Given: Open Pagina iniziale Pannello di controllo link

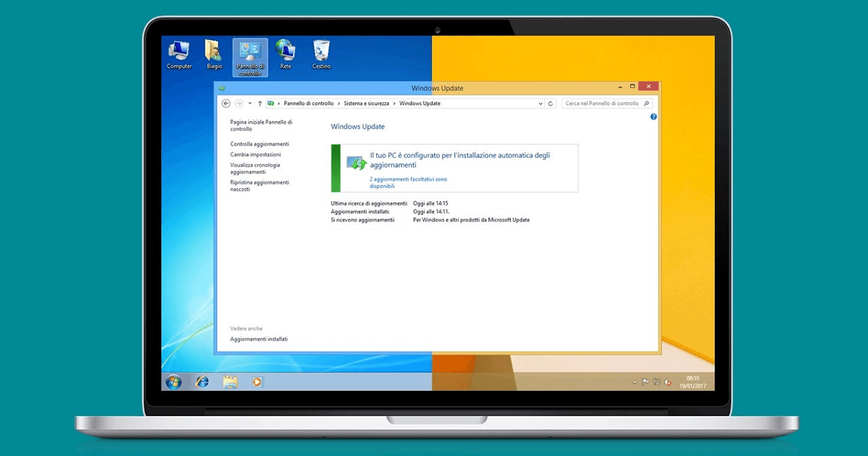Looking at the screenshot, I should coord(261,126).
